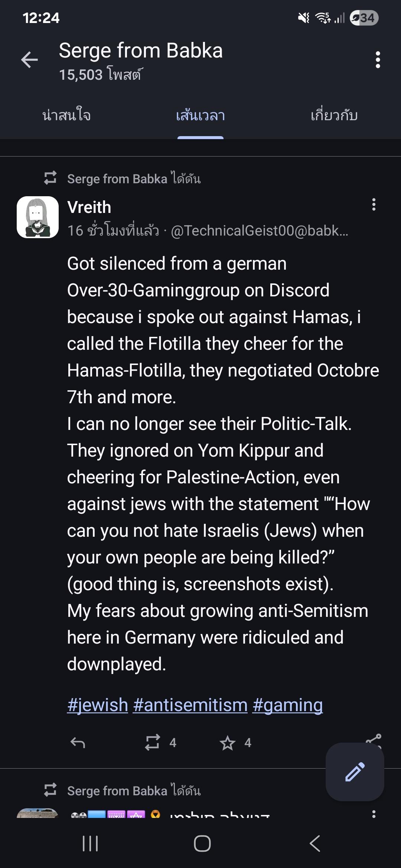401x868 pixels.
Task: Open the #jewish hashtag
Action: point(98,705)
